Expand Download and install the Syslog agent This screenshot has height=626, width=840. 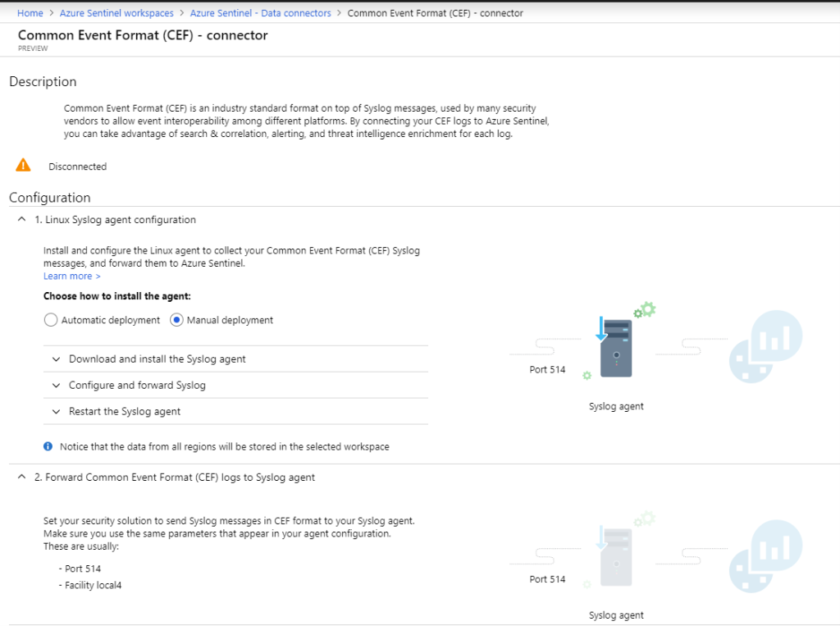235,359
